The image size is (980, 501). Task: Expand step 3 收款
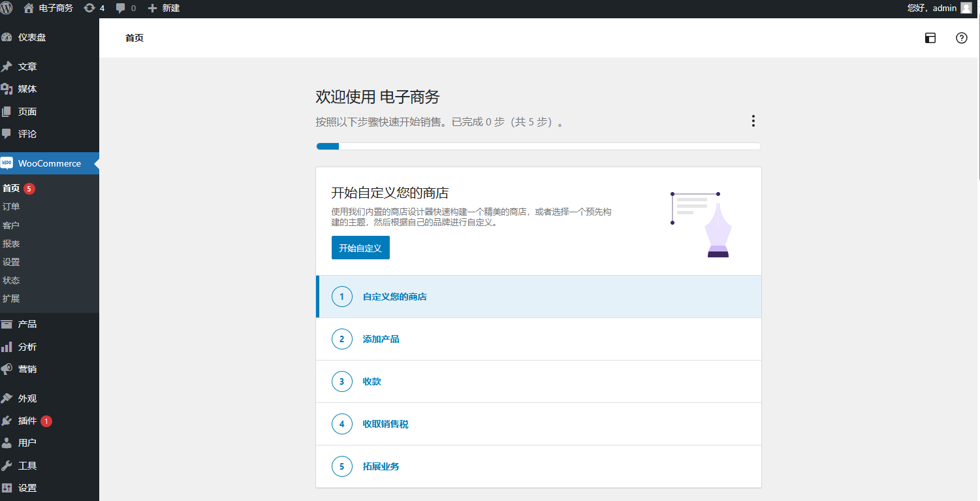coord(539,381)
